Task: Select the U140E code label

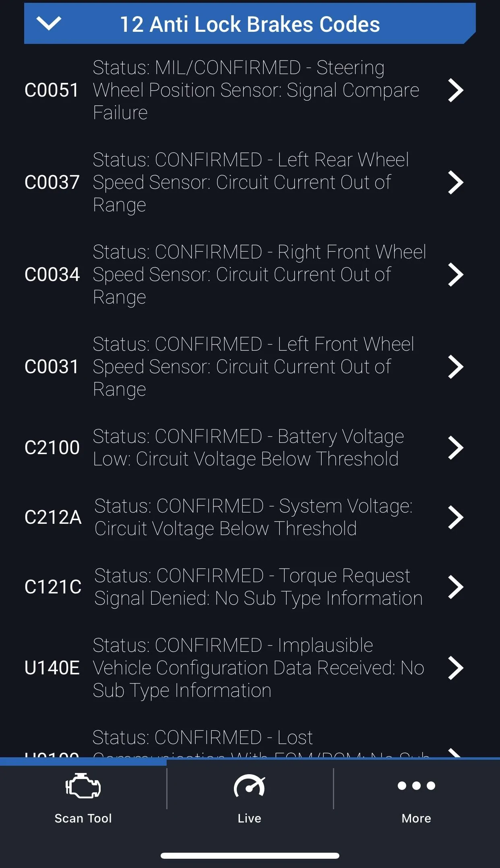Action: (x=52, y=668)
